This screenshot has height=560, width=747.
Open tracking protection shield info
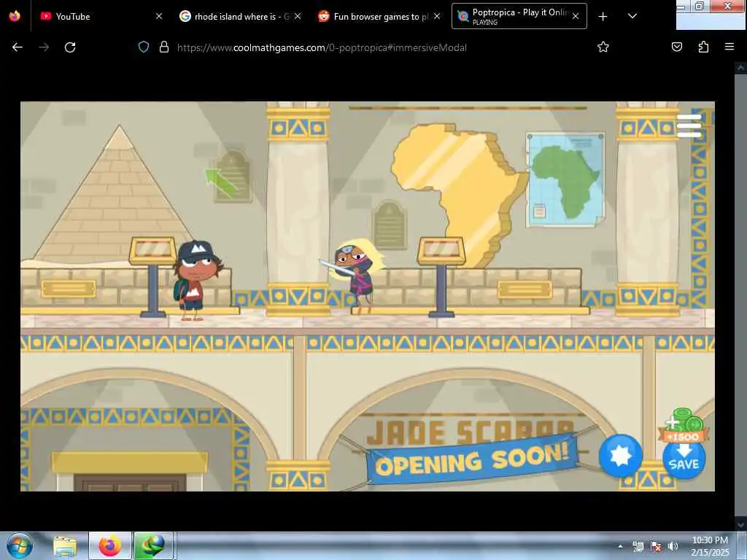pyautogui.click(x=144, y=47)
